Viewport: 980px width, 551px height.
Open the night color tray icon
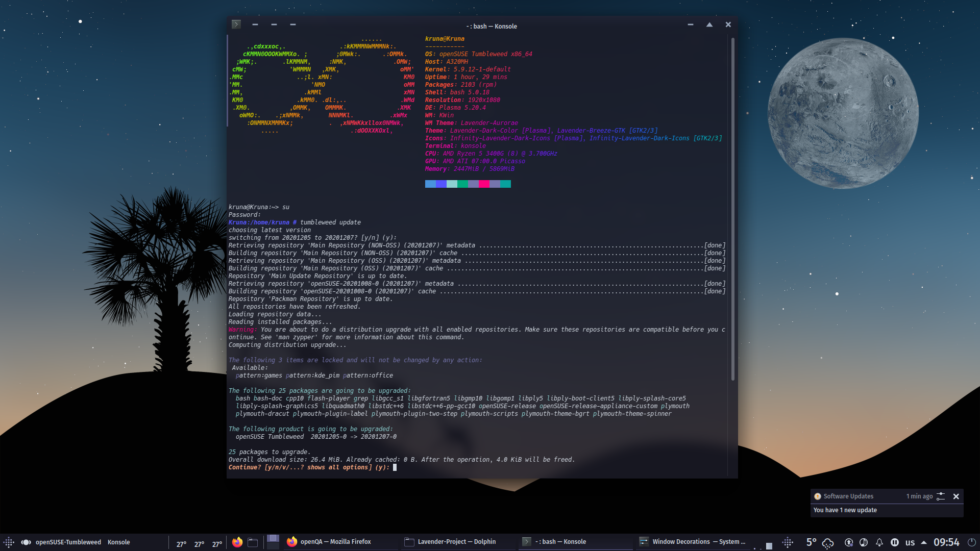click(x=864, y=542)
